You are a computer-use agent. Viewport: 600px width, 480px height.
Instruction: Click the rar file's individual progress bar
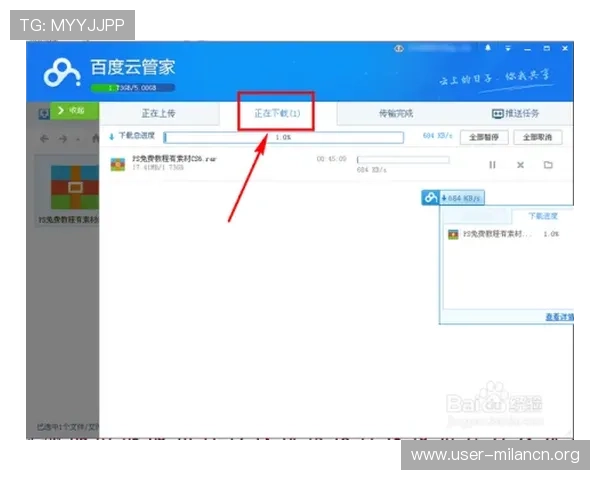pos(403,160)
